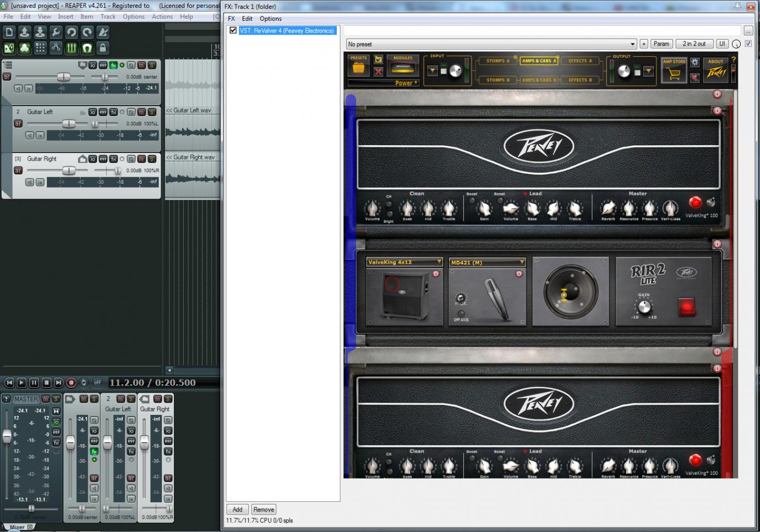
Task: Toggle the locking padlock icon
Action: [x=103, y=48]
